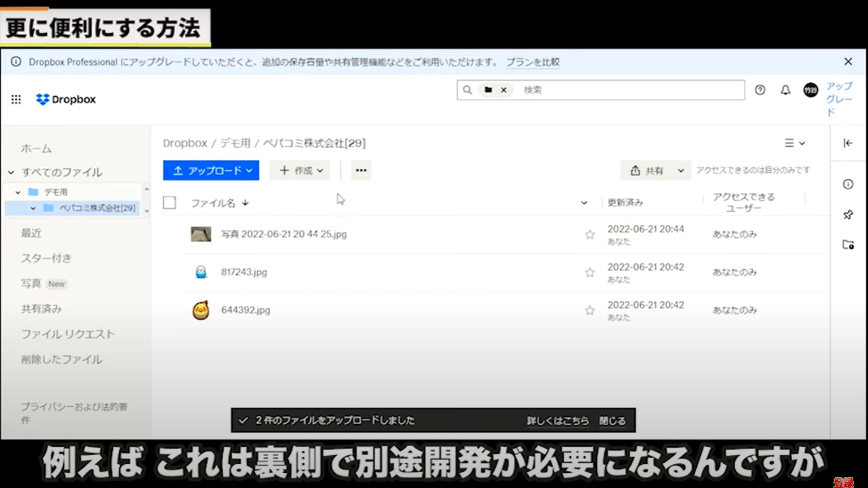Open すべてのファイル in the sidebar

[x=62, y=172]
